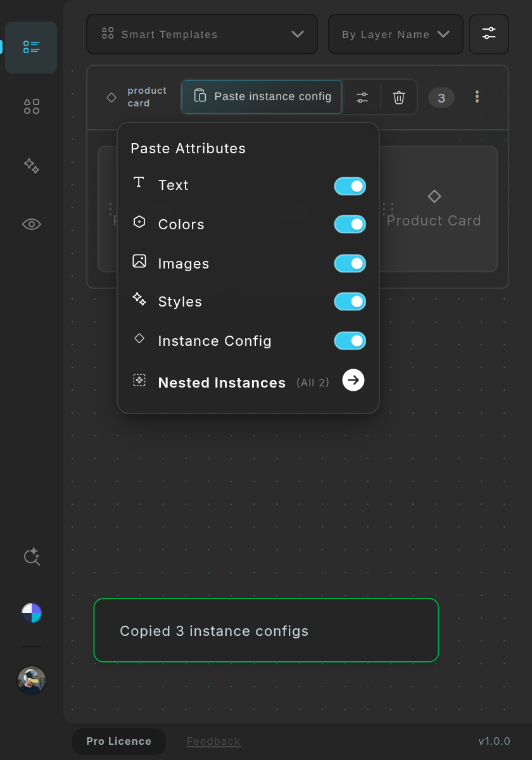Click the Nested Instances dashed icon

(139, 380)
